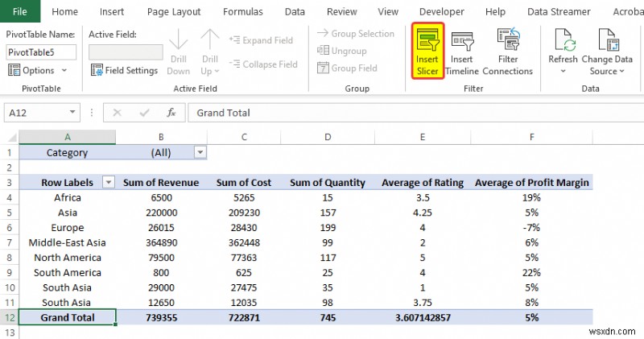Image resolution: width=644 pixels, height=339 pixels.
Task: Click the Drill Up arrow
Action: click(x=210, y=39)
